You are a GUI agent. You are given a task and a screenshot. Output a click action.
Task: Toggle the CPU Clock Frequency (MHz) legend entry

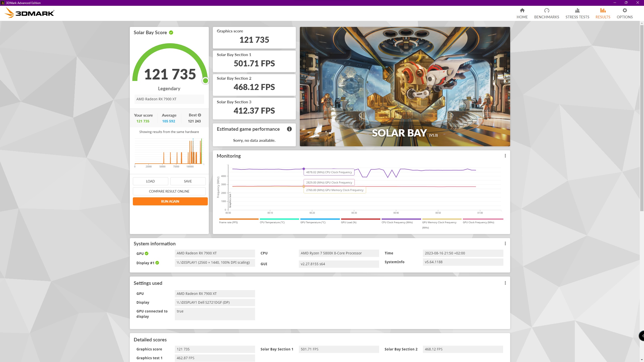(x=397, y=222)
